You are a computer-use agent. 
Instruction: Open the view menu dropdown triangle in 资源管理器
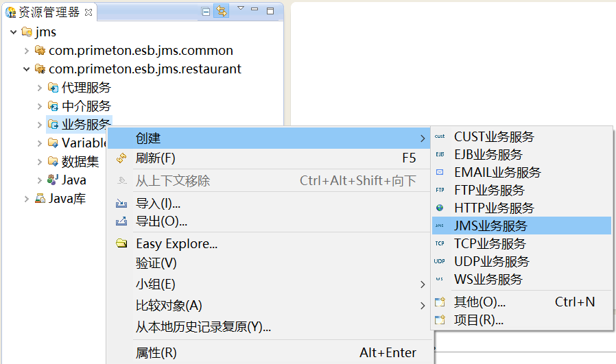241,8
